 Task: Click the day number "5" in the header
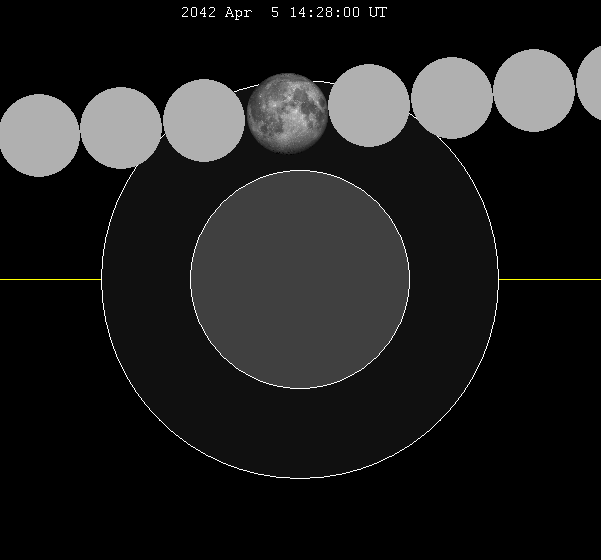pos(273,13)
